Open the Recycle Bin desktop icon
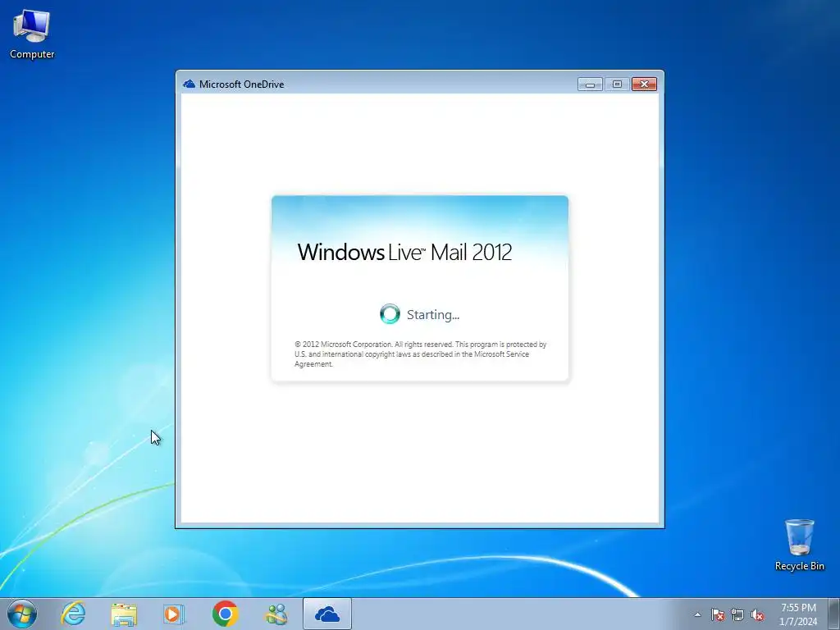Viewport: 840px width, 630px height. pos(799,545)
